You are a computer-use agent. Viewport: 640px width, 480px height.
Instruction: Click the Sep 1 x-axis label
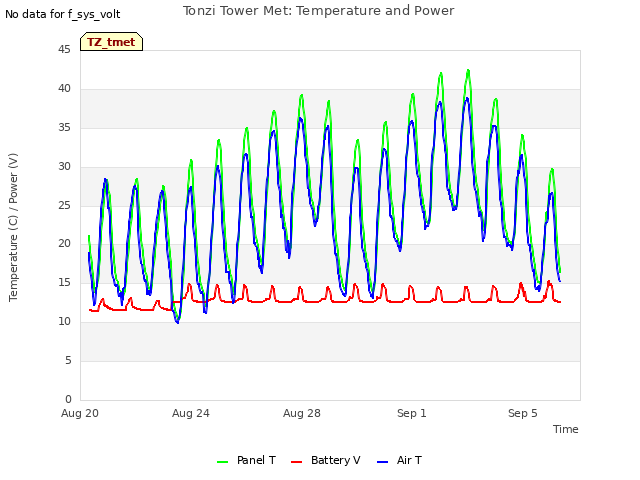(x=412, y=413)
